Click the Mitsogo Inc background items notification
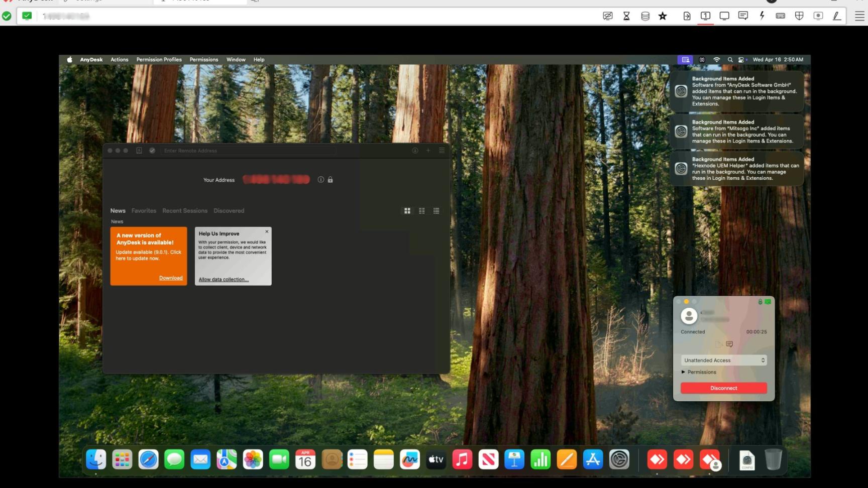868x488 pixels. pos(737,132)
